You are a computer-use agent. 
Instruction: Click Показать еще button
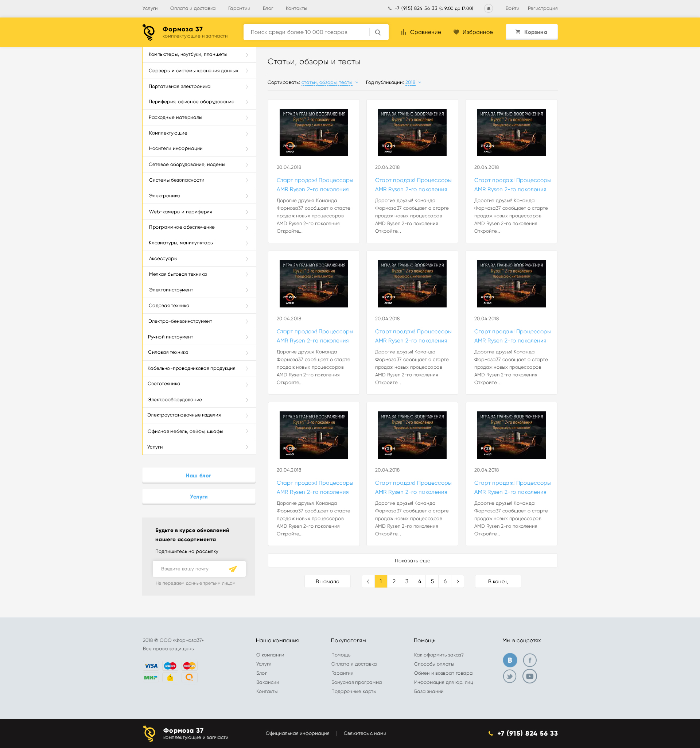(x=413, y=561)
